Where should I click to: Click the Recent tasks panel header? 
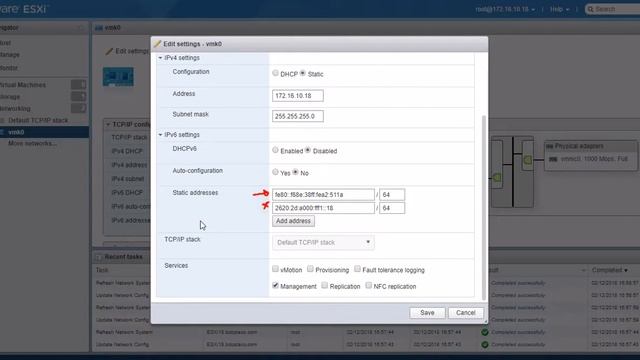tap(123, 257)
